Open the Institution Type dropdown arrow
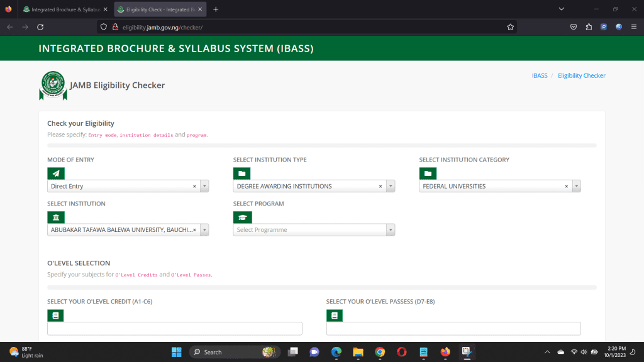This screenshot has width=644, height=362. 391,186
